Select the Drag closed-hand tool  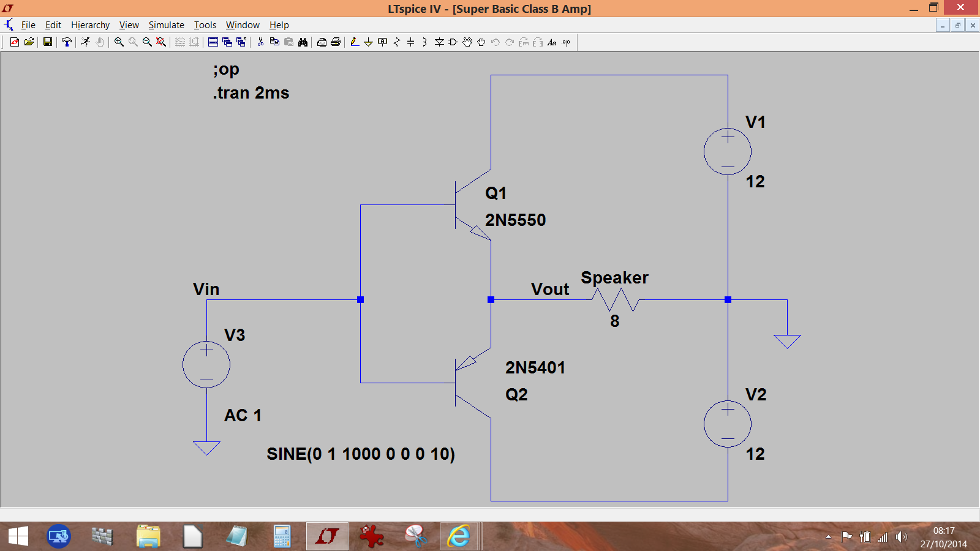click(x=481, y=42)
